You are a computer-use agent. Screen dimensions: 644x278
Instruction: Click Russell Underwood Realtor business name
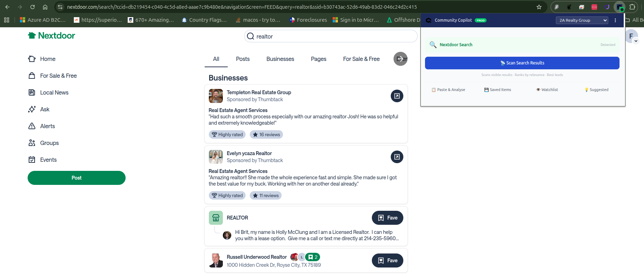coord(257,257)
